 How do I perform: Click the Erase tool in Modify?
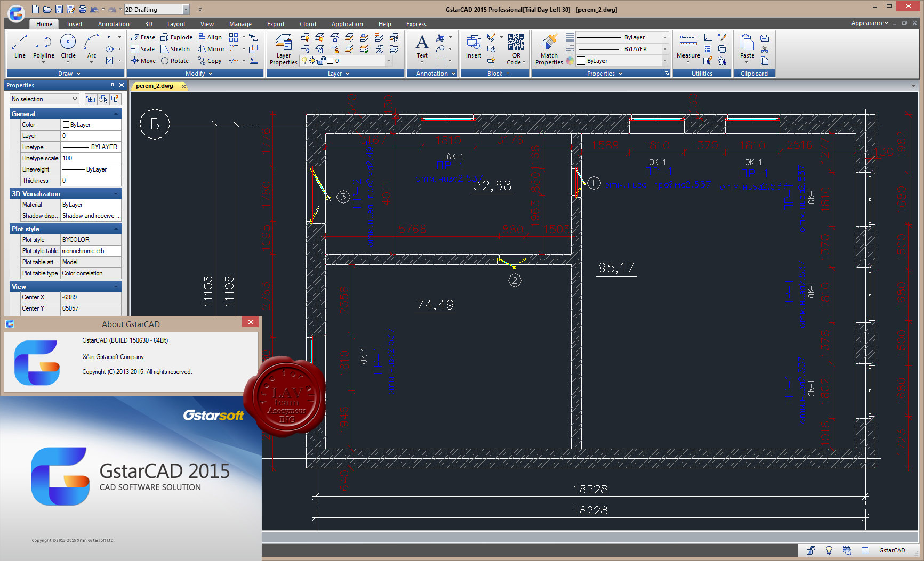(143, 37)
